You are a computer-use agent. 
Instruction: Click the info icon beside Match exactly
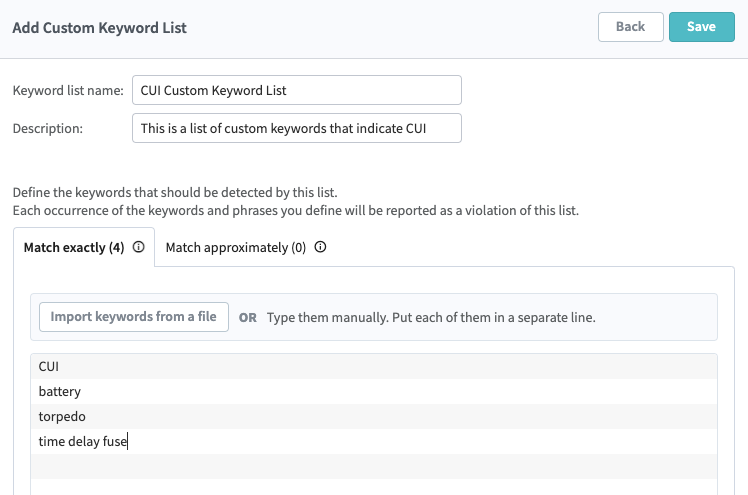139,248
